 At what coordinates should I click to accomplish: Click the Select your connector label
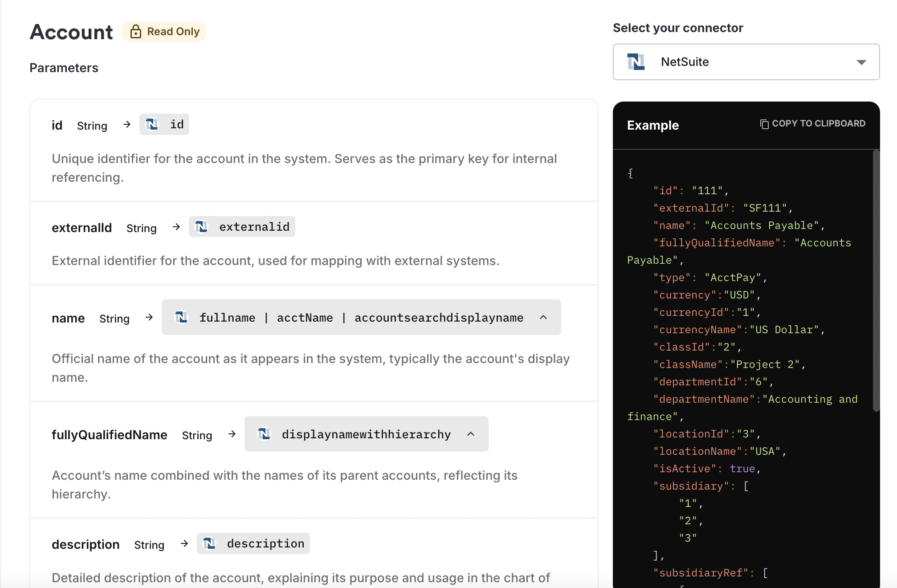pyautogui.click(x=678, y=28)
